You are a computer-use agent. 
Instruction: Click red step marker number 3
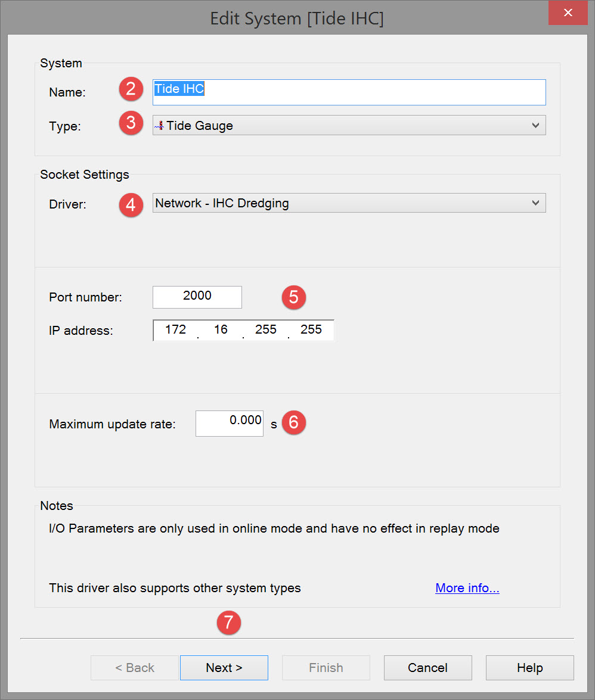point(131,123)
